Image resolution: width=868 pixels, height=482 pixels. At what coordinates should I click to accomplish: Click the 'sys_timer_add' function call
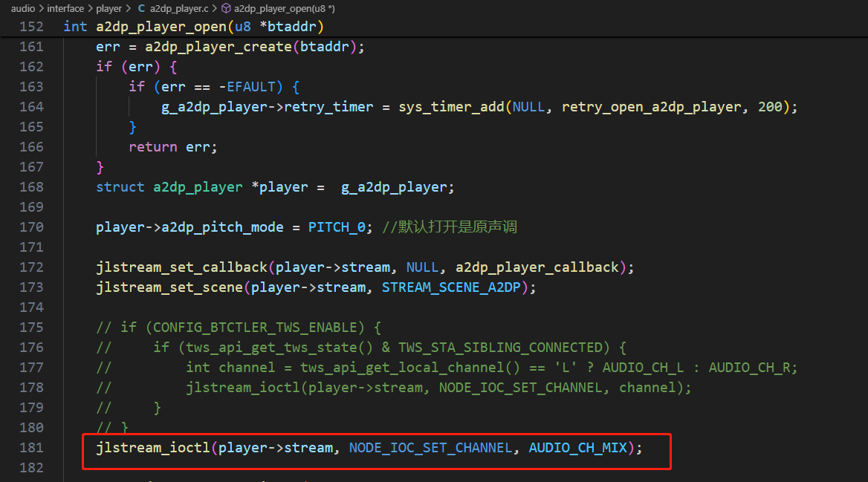tap(451, 107)
